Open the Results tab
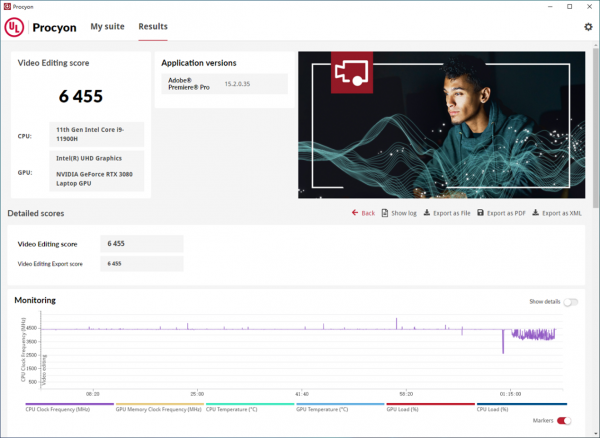 [153, 27]
